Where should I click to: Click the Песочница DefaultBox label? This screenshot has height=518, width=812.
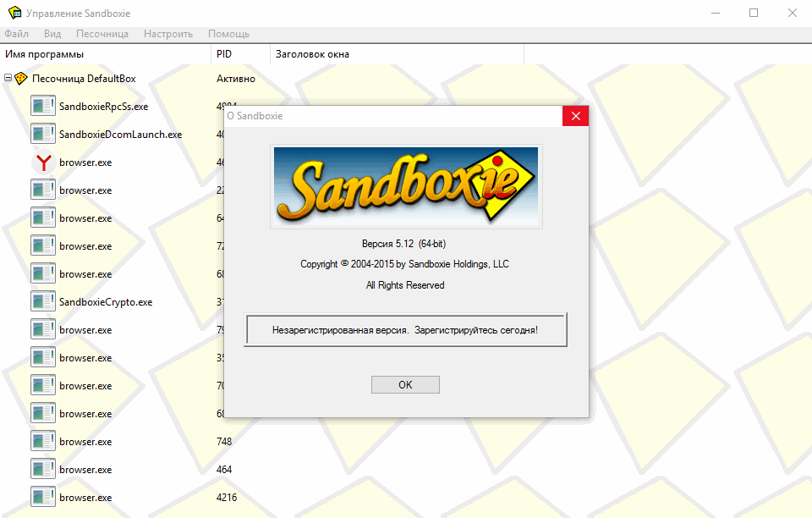pyautogui.click(x=84, y=79)
